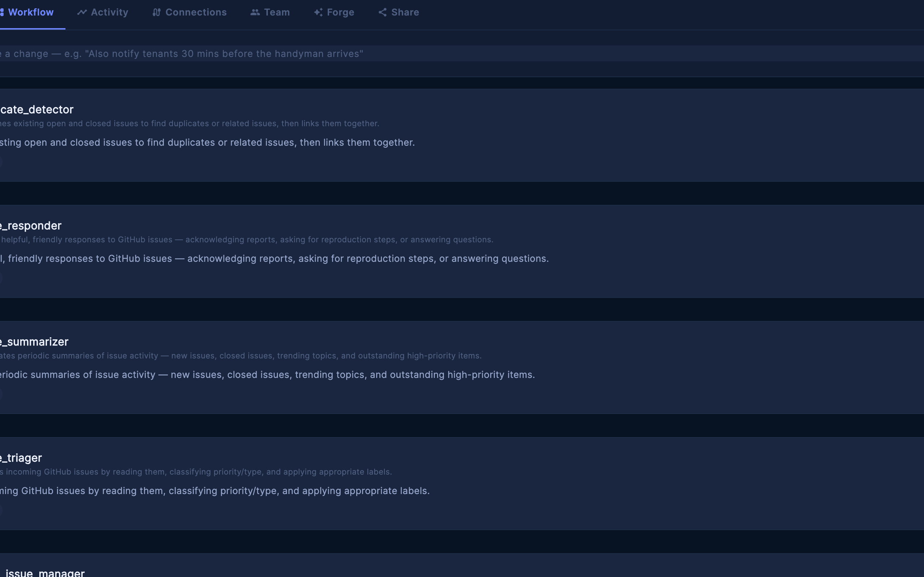Focus the describe-a-change input field
Screen dimensions: 924x577
tap(458, 53)
